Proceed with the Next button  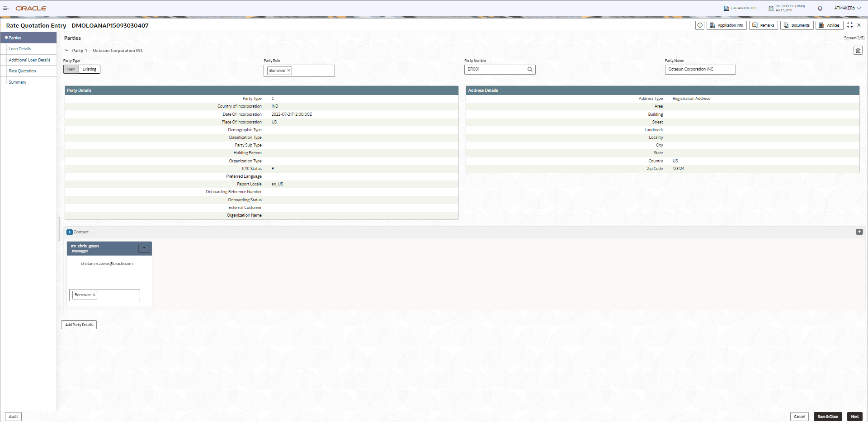854,417
